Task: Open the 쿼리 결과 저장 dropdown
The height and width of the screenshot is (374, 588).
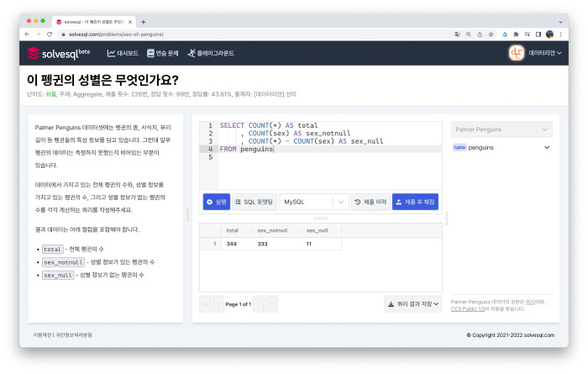Action: [413, 304]
